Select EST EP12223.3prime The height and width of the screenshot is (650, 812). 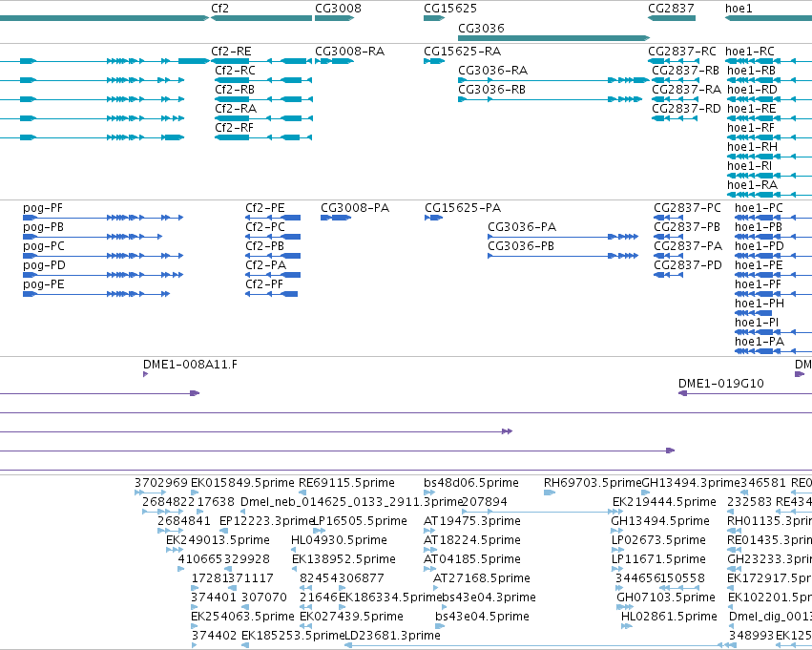point(267,521)
